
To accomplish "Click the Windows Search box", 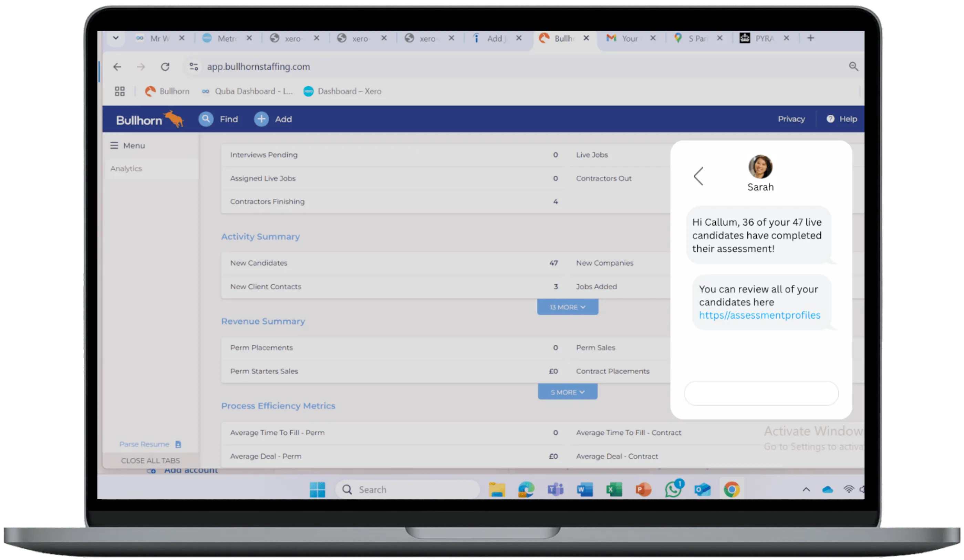I will coord(407,489).
